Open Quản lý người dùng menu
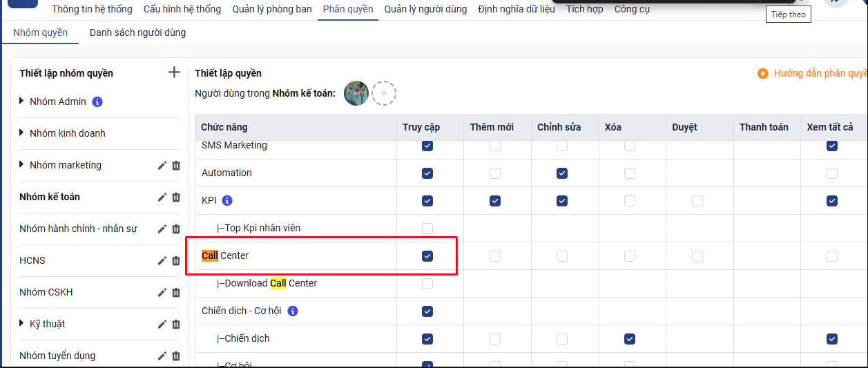This screenshot has height=368, width=868. [x=425, y=9]
